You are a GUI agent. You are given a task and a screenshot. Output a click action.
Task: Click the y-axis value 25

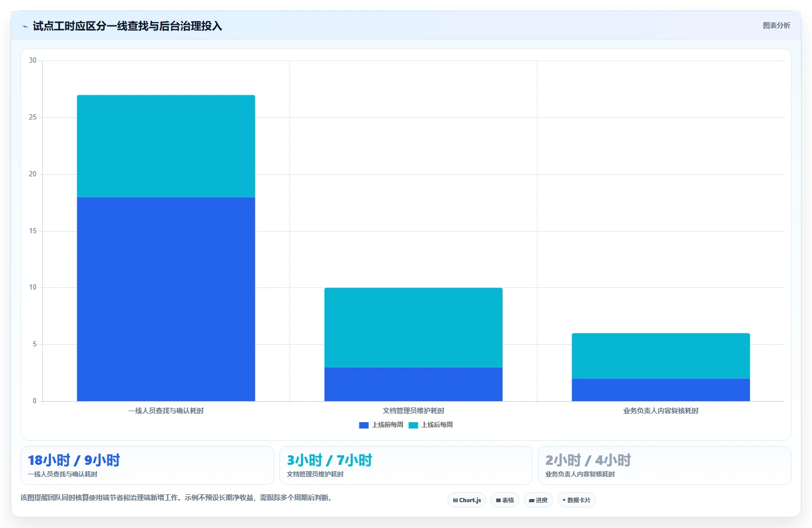(33, 117)
